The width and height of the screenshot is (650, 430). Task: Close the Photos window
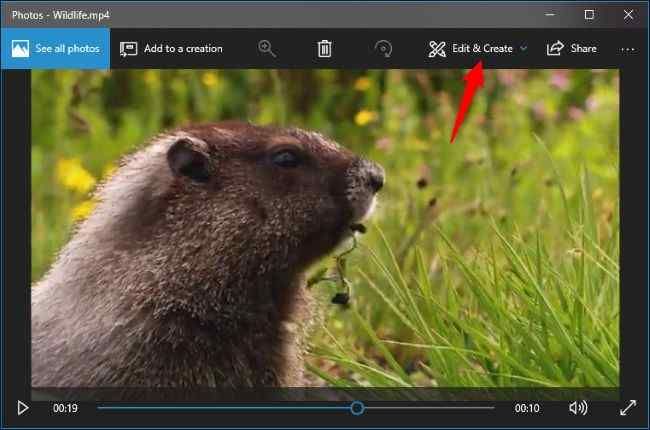tap(629, 14)
